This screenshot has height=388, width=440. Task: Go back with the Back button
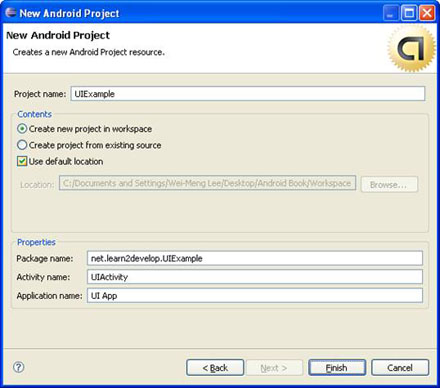coord(215,368)
